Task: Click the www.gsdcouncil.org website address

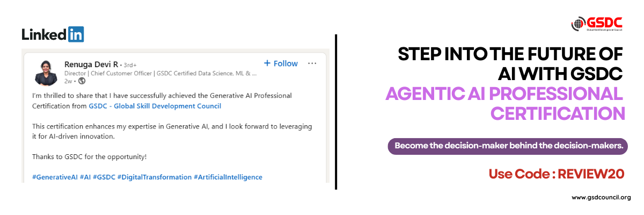Action: 601,197
